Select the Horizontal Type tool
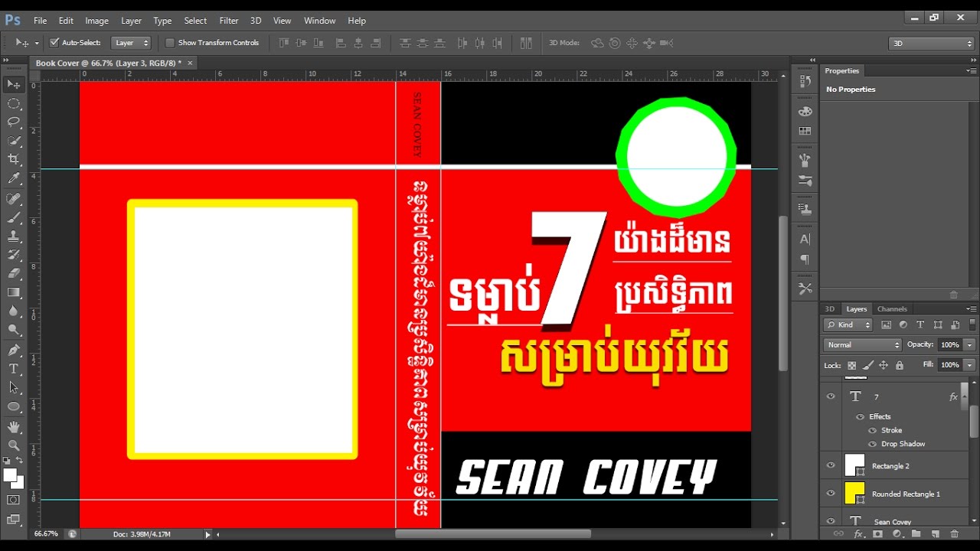The image size is (980, 551). [x=14, y=369]
